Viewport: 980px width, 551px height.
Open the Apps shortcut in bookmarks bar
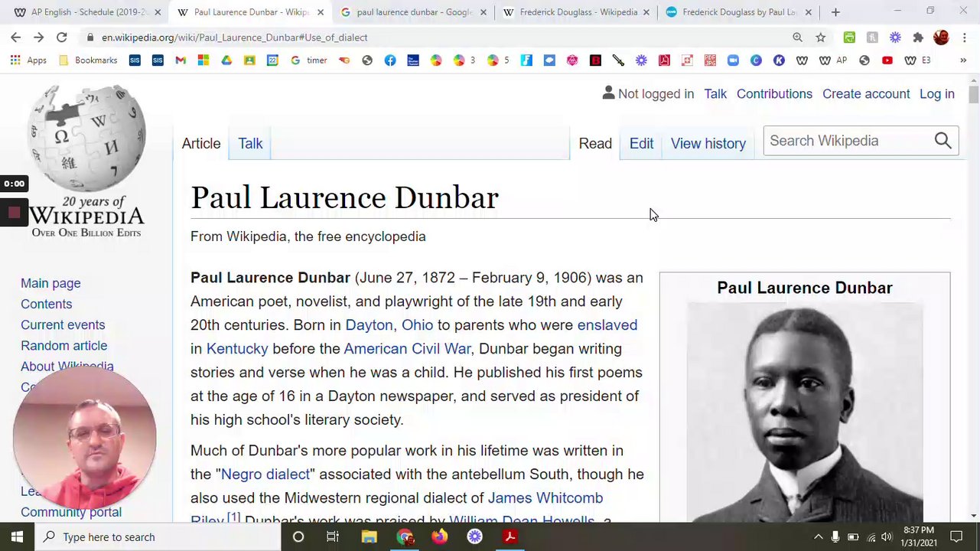(x=28, y=60)
